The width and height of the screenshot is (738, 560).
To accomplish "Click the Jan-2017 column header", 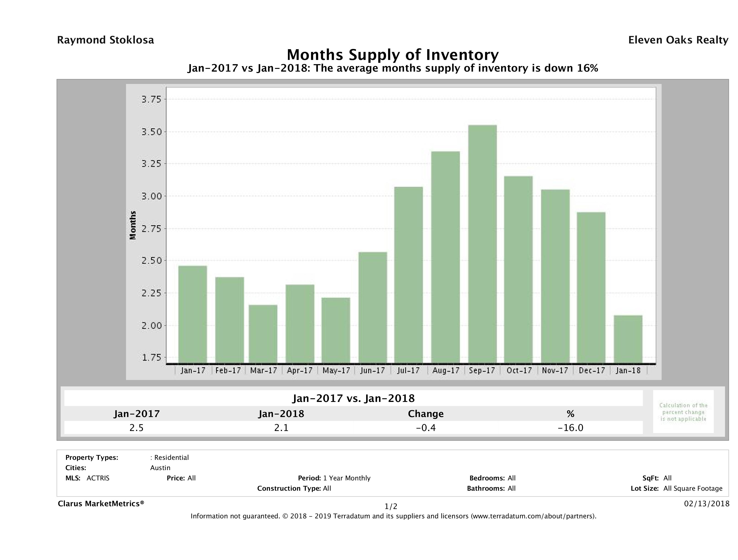I will (137, 414).
